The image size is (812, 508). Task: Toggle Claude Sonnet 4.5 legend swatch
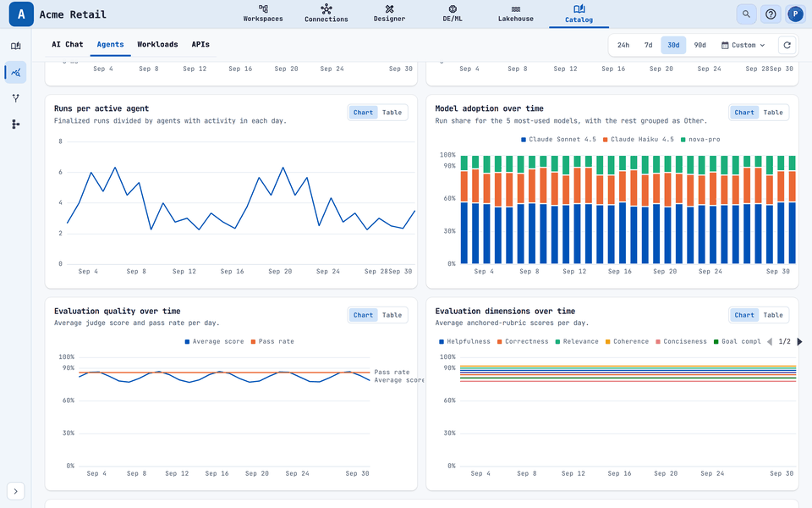point(524,140)
